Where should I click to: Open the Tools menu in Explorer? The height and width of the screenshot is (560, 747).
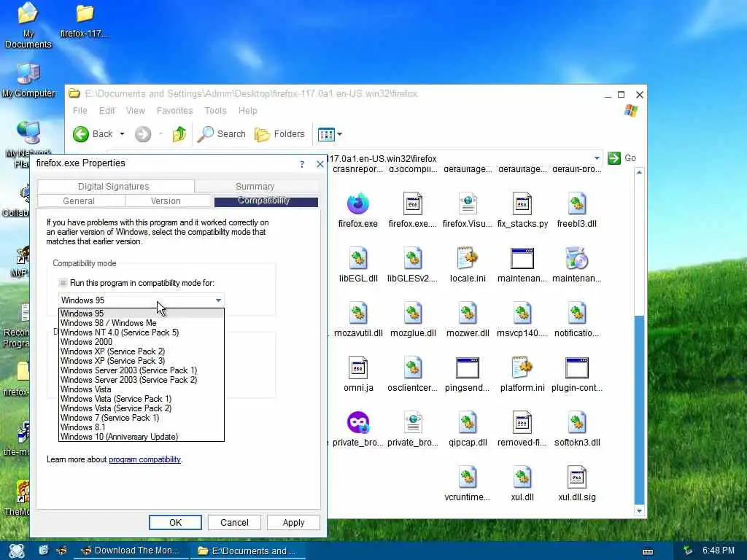pos(215,111)
